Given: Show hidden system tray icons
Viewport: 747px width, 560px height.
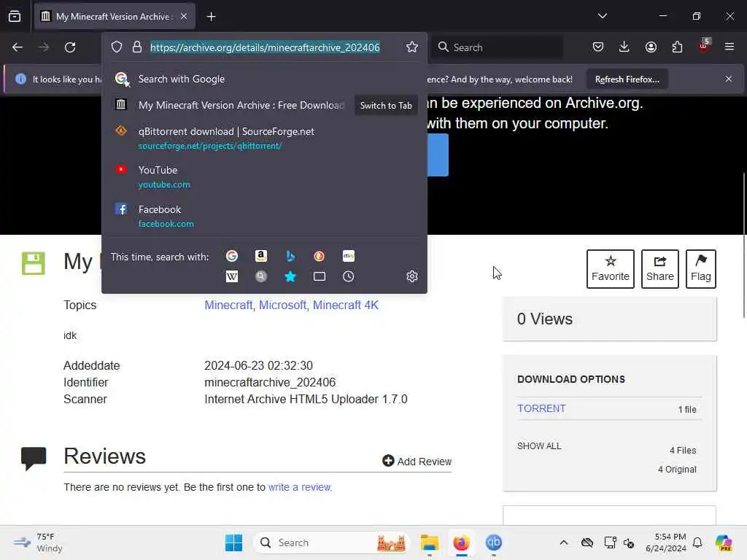Looking at the screenshot, I should point(564,542).
